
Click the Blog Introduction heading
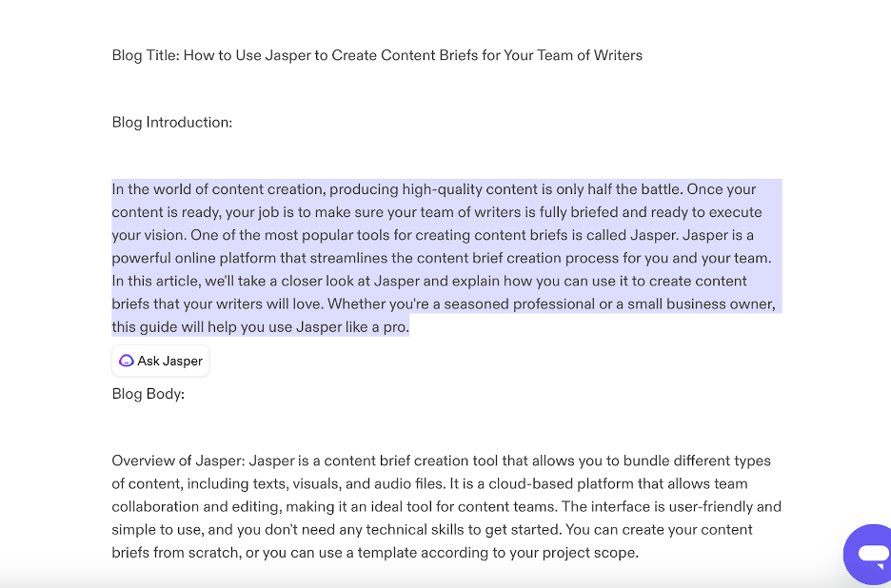coord(171,122)
